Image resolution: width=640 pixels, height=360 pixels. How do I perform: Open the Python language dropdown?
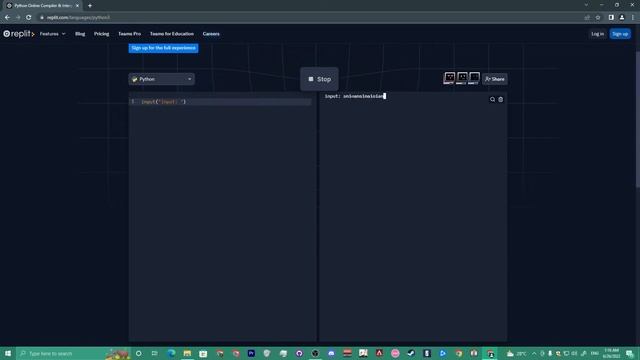pos(162,79)
